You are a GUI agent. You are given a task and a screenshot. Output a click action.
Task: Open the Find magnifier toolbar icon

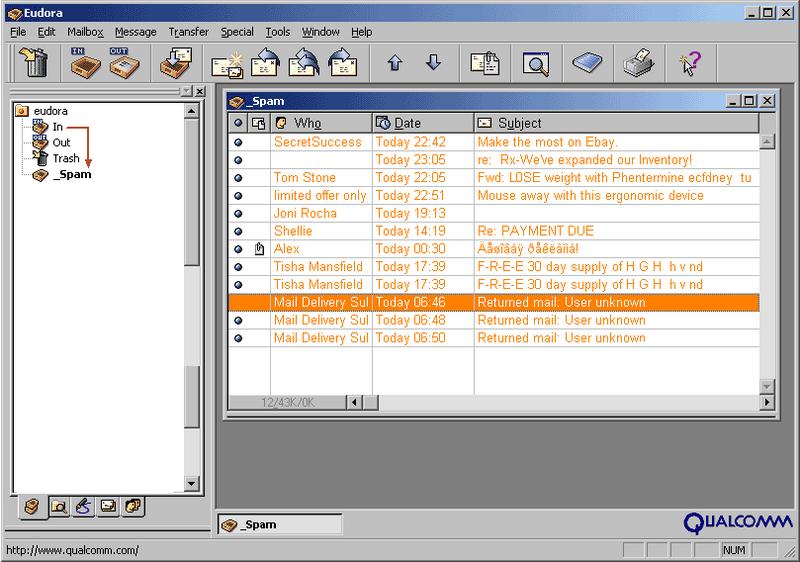tap(536, 64)
